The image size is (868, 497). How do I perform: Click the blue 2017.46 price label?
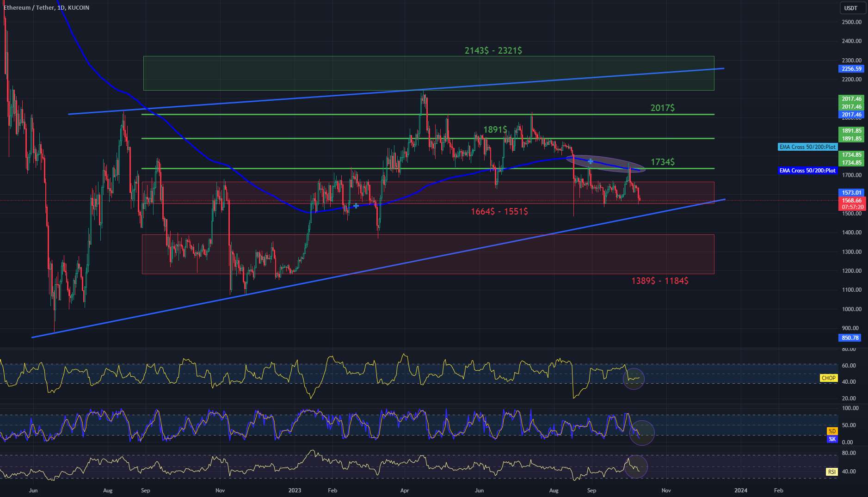click(851, 114)
